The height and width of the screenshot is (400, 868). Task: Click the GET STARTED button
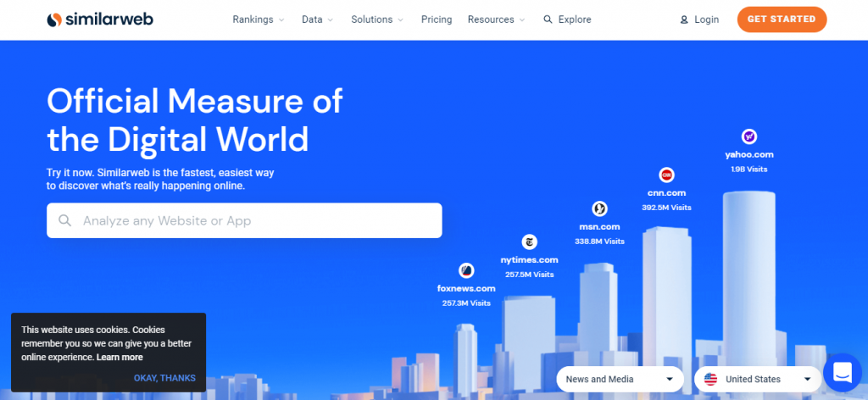782,19
